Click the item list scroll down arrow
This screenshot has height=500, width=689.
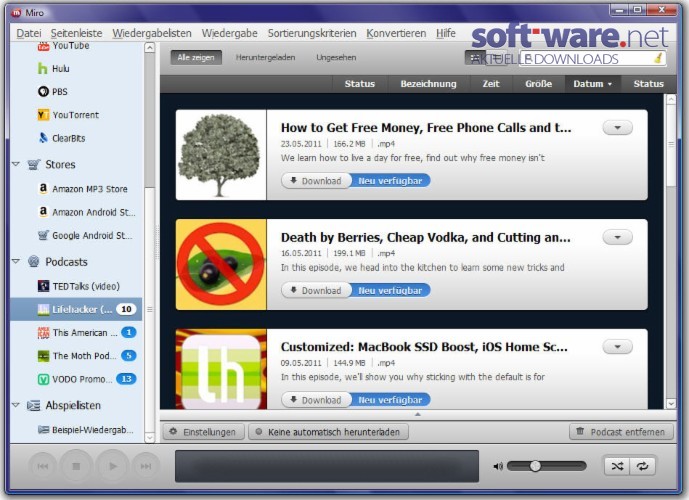[x=671, y=403]
